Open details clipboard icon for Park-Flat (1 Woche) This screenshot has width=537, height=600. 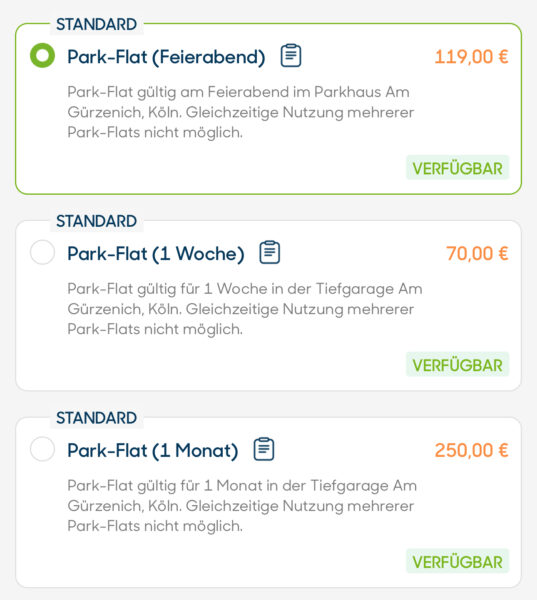(x=270, y=253)
